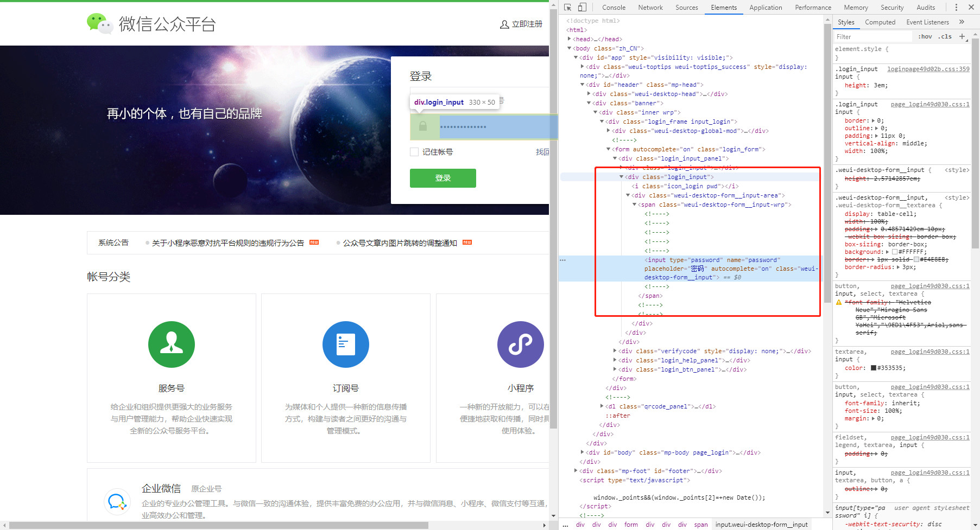Open the 立即注册 registration link
Viewport: 980px width, 530px height.
(527, 24)
